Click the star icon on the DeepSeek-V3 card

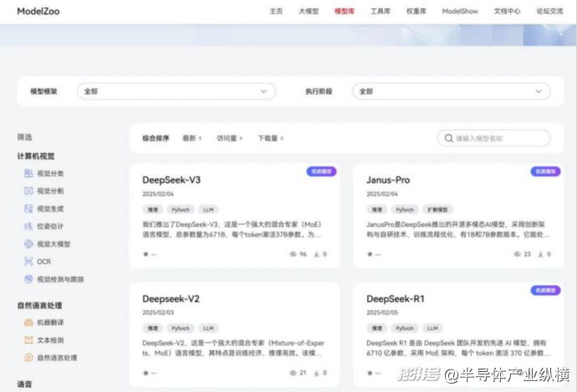coord(146,254)
